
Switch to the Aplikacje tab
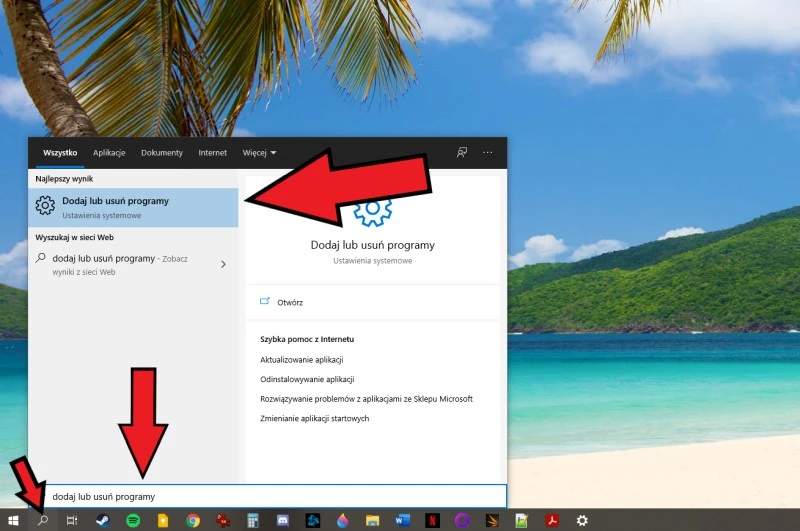[109, 153]
